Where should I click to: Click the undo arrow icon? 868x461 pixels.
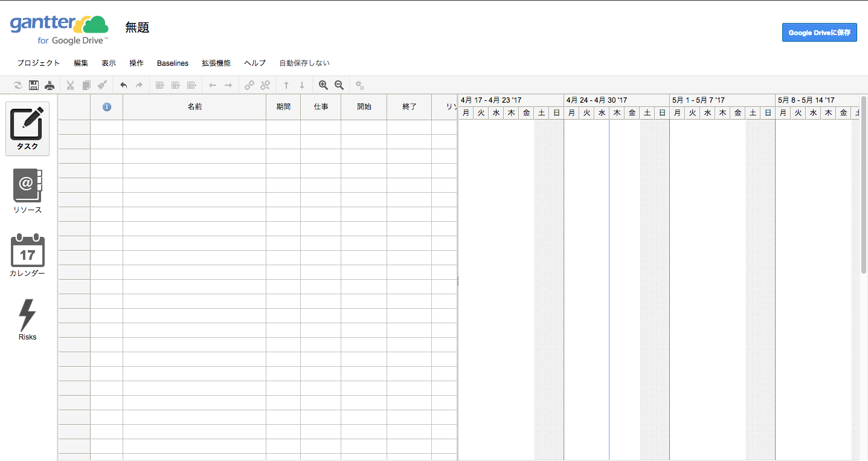coord(123,85)
